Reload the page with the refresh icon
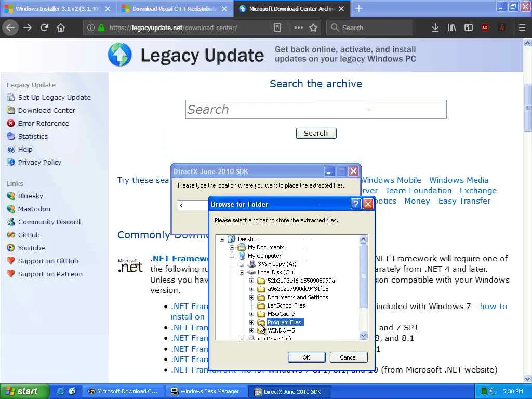Screen dimensions: 532x399 click(44, 28)
